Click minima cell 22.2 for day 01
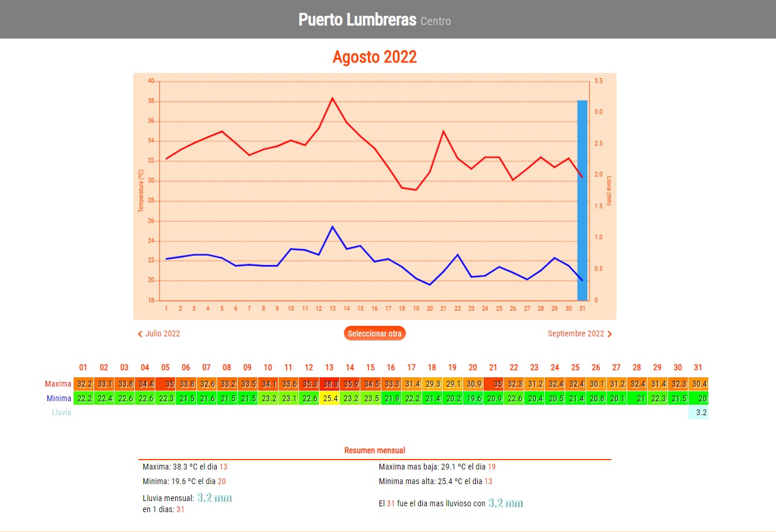Image resolution: width=776 pixels, height=532 pixels. click(x=83, y=398)
